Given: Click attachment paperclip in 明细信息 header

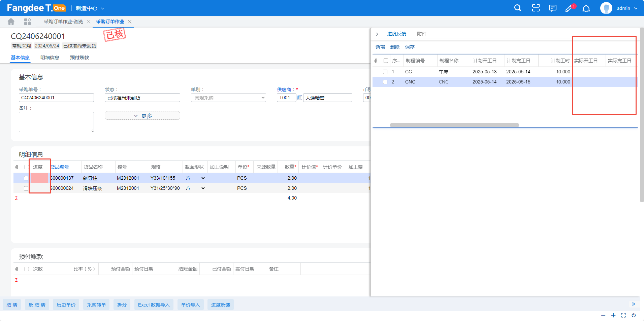Looking at the screenshot, I should click(x=17, y=167).
